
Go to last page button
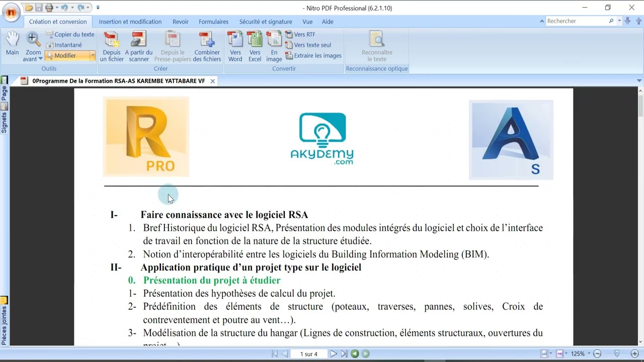pyautogui.click(x=344, y=354)
